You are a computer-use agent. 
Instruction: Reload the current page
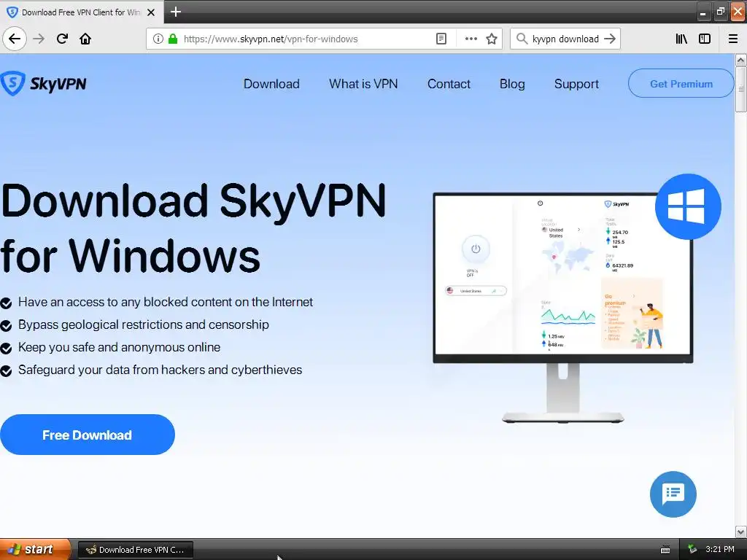coord(62,39)
